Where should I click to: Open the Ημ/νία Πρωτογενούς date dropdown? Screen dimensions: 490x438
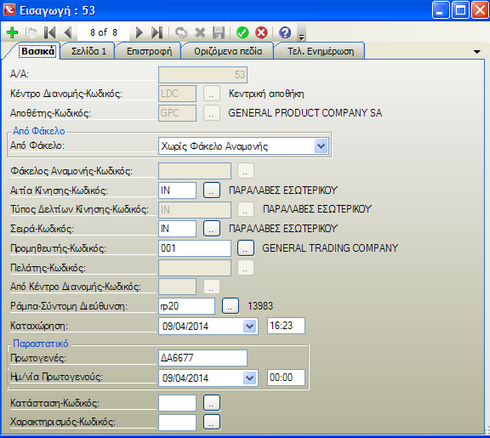coord(250,378)
